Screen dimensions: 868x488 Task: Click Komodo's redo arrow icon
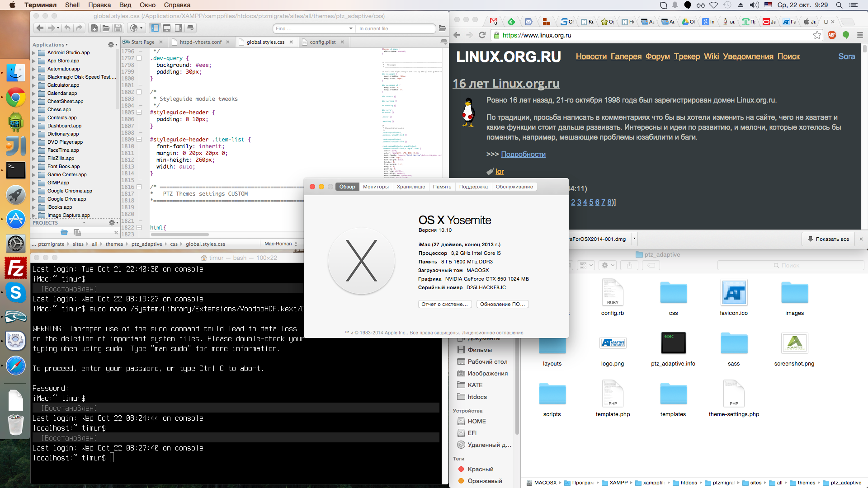tap(79, 28)
